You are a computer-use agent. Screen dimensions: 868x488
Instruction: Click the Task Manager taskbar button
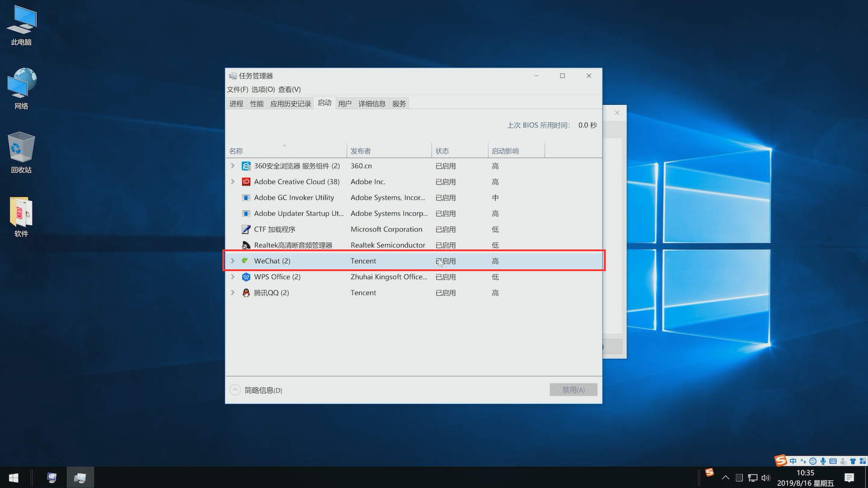click(x=80, y=478)
